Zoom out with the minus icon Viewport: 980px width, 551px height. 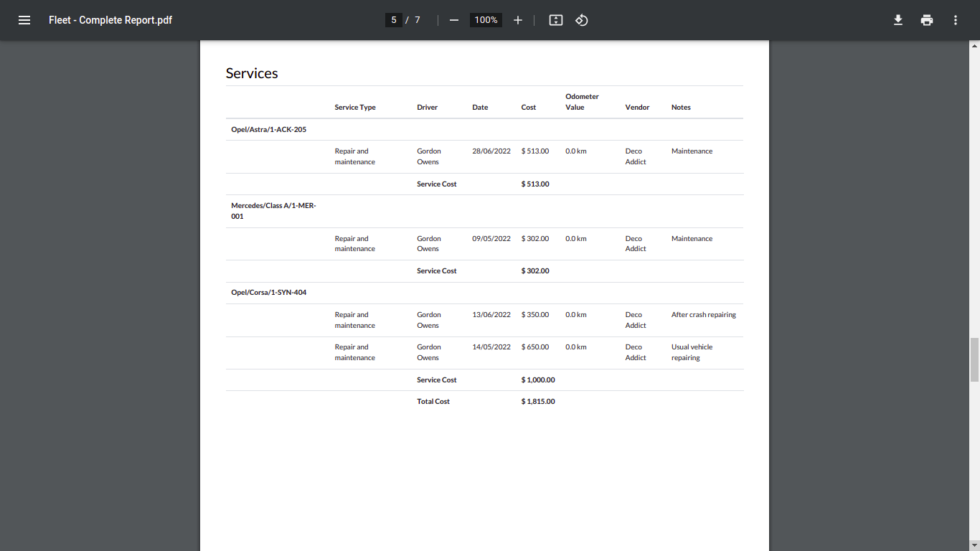(x=453, y=20)
